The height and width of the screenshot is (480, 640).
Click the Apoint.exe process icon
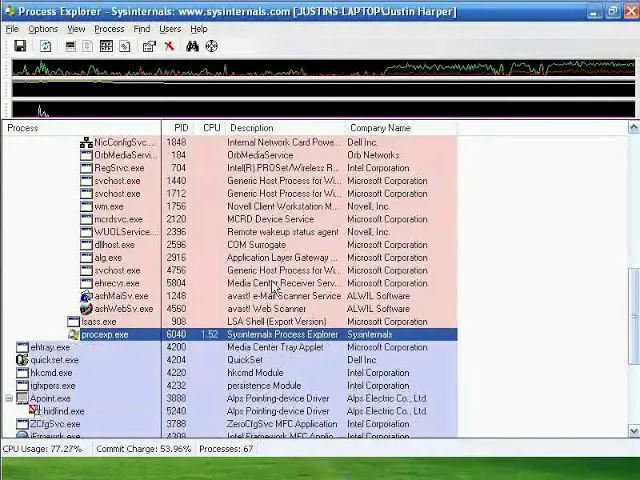[22, 398]
